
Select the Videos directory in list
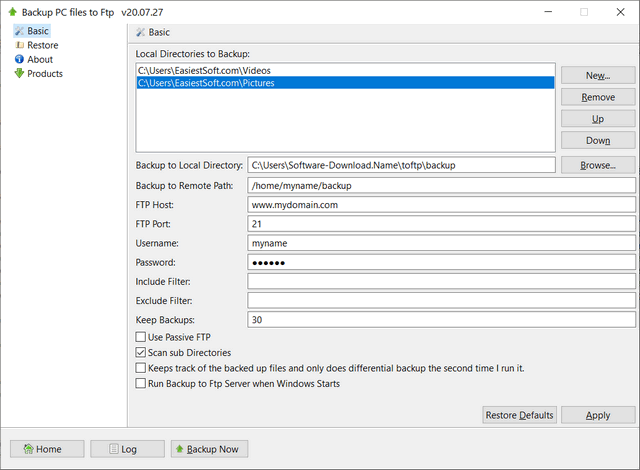click(345, 71)
